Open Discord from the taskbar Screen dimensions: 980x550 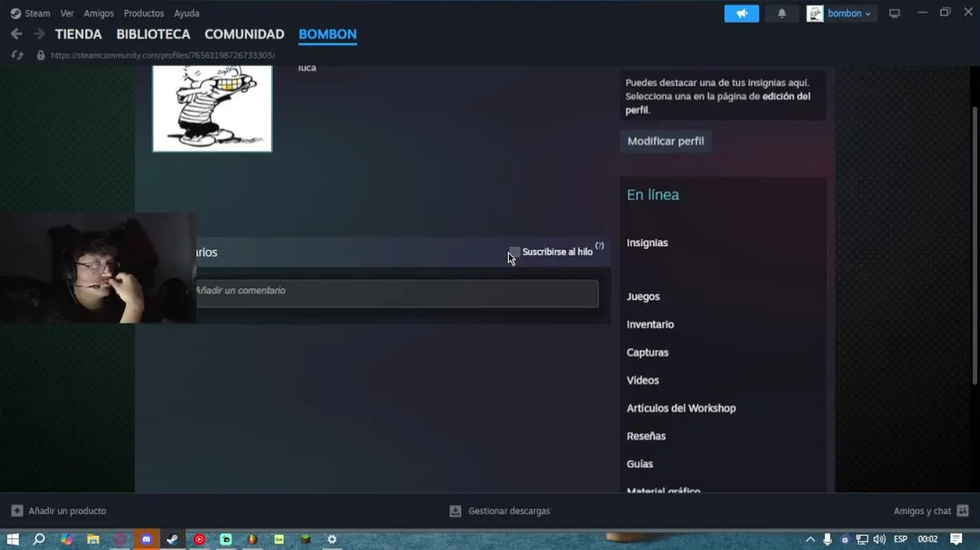(147, 539)
